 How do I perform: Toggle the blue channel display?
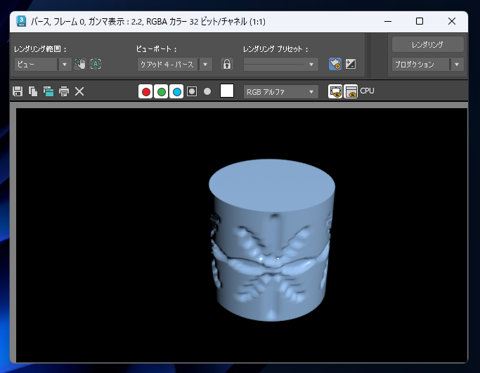(177, 91)
